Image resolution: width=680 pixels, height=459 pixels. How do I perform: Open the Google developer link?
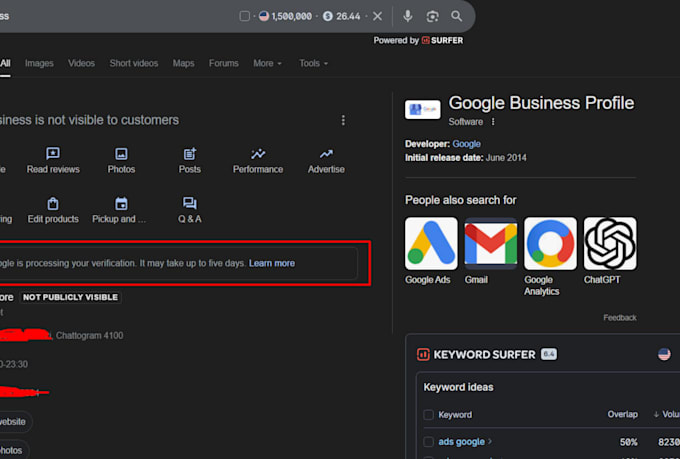[x=466, y=144]
